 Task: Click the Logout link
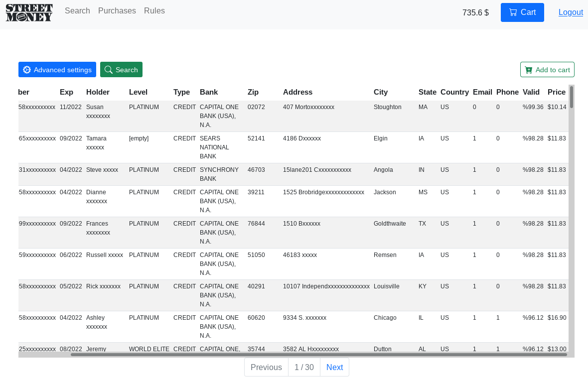click(x=571, y=12)
